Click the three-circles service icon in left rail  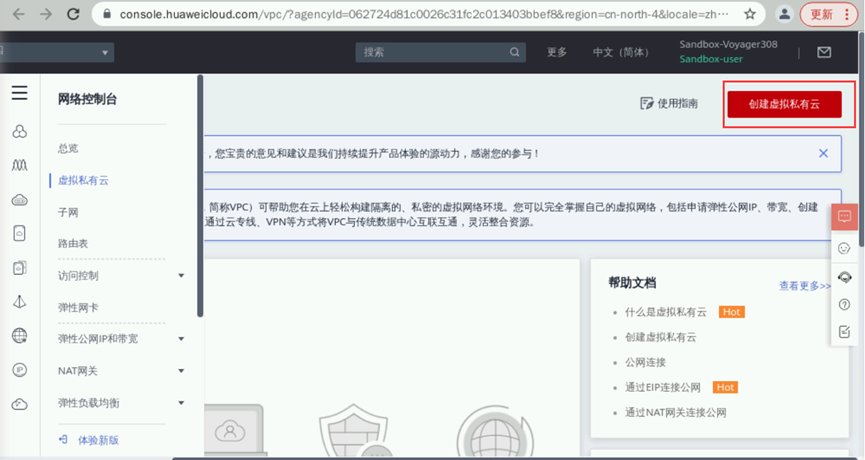tap(19, 131)
